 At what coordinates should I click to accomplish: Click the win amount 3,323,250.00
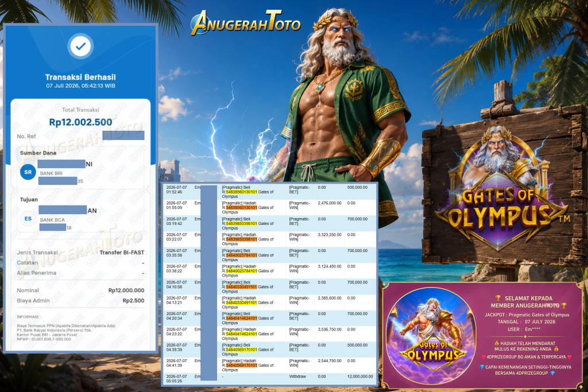click(330, 235)
